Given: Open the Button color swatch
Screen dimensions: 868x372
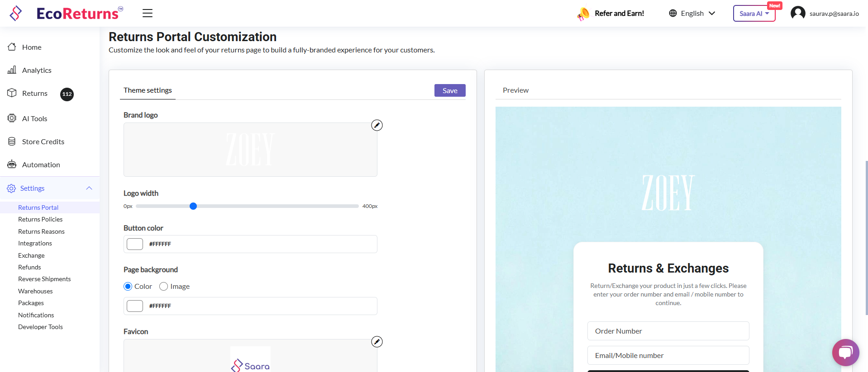Looking at the screenshot, I should (135, 244).
